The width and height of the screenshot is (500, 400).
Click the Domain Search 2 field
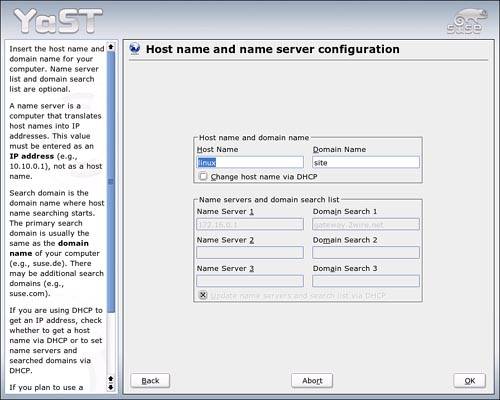tap(366, 253)
